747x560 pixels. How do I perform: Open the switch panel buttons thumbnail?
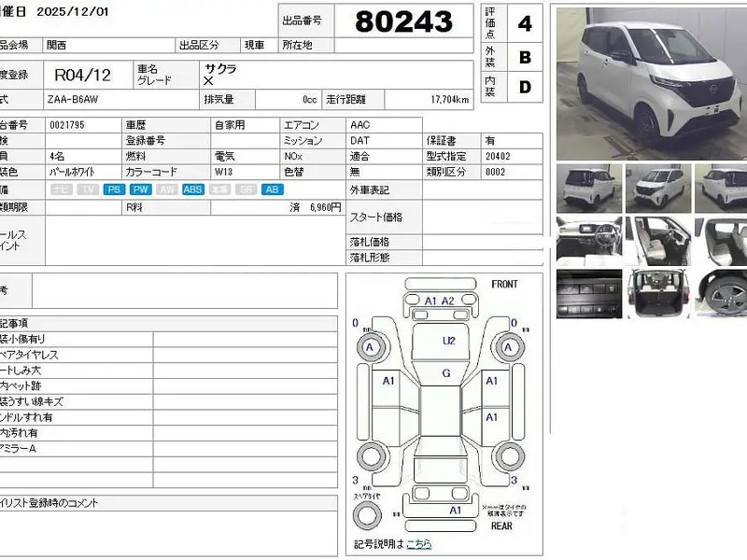[588, 294]
